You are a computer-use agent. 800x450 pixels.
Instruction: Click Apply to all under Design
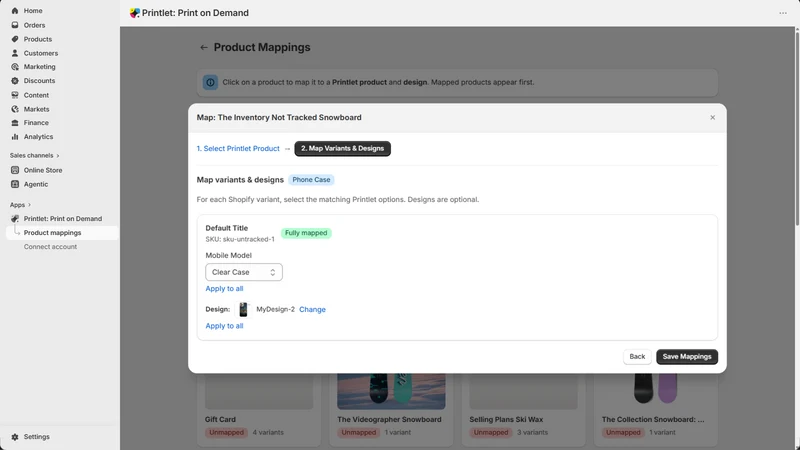pos(224,326)
